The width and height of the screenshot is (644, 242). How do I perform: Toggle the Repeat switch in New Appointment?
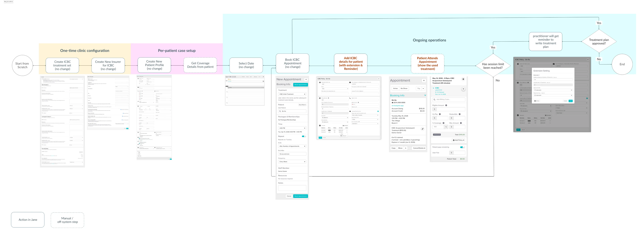304,137
